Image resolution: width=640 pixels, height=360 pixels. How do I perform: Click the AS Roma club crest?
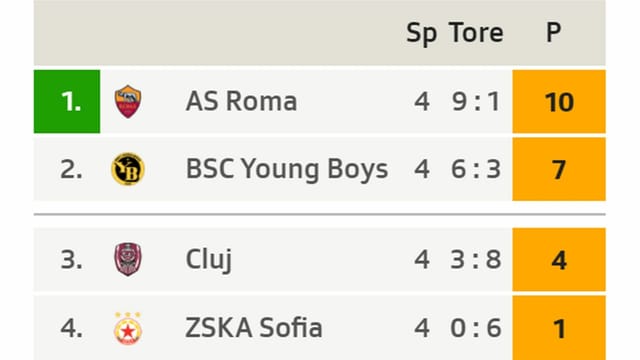pyautogui.click(x=128, y=101)
